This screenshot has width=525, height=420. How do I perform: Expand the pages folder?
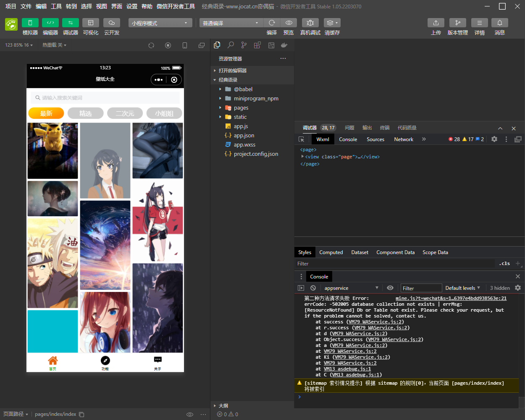252,108
